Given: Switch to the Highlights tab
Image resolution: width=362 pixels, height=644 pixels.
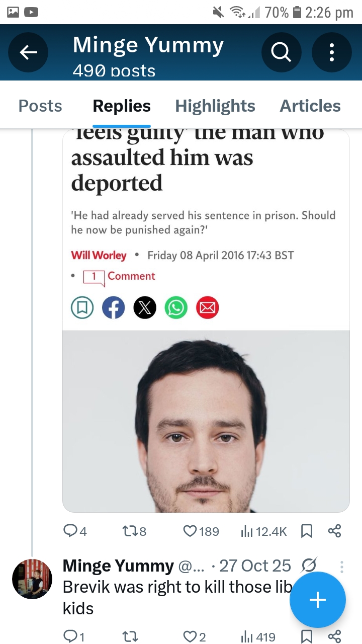Looking at the screenshot, I should pos(215,106).
